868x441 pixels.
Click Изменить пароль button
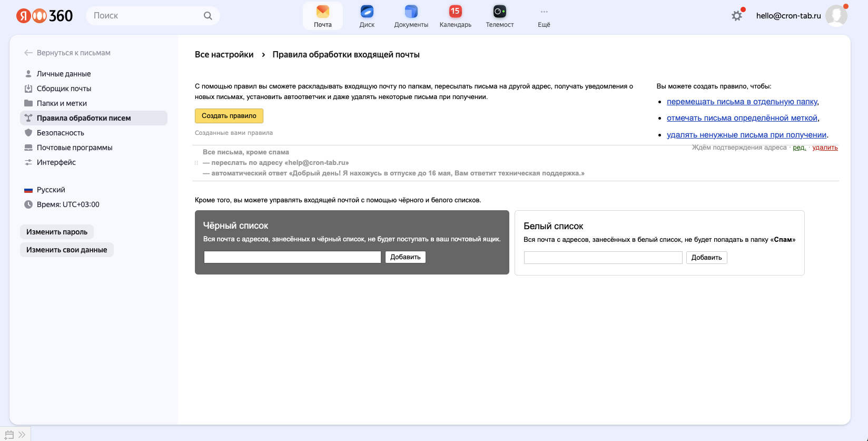click(x=57, y=232)
